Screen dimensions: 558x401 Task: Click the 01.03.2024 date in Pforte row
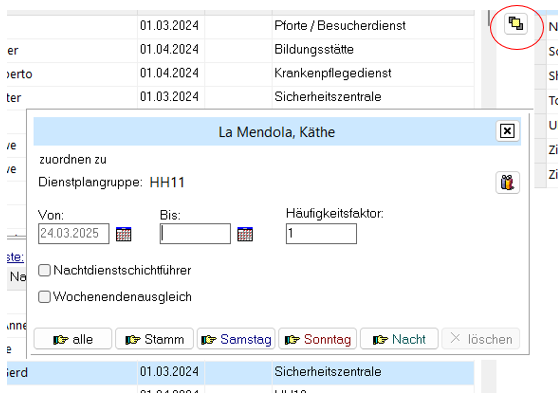coord(169,26)
